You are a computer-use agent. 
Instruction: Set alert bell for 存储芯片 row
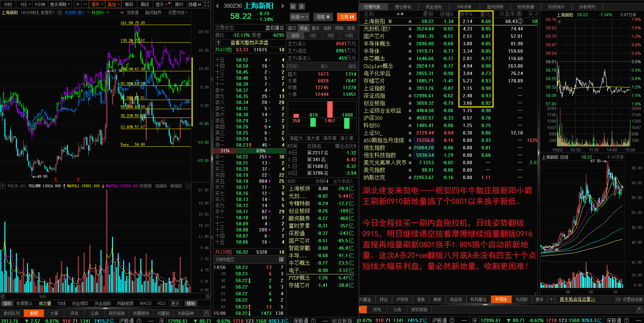[410, 81]
